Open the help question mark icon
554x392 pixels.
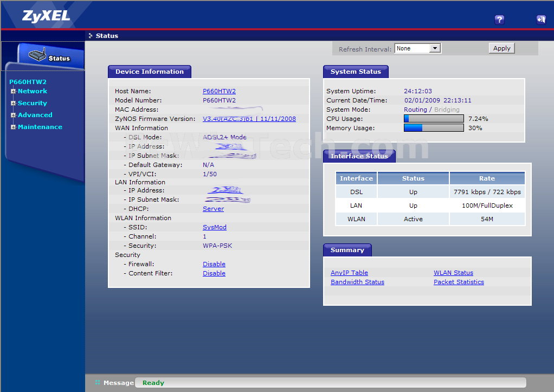pos(499,20)
